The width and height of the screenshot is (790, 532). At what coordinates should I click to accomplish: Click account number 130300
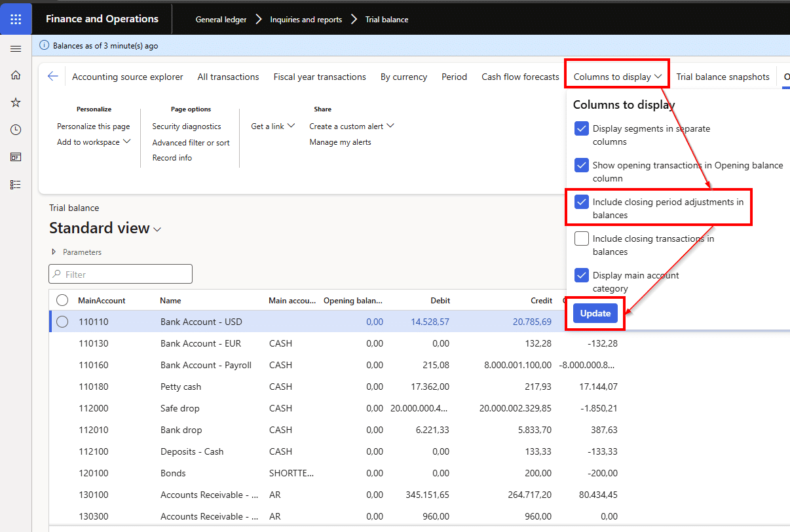pos(94,516)
